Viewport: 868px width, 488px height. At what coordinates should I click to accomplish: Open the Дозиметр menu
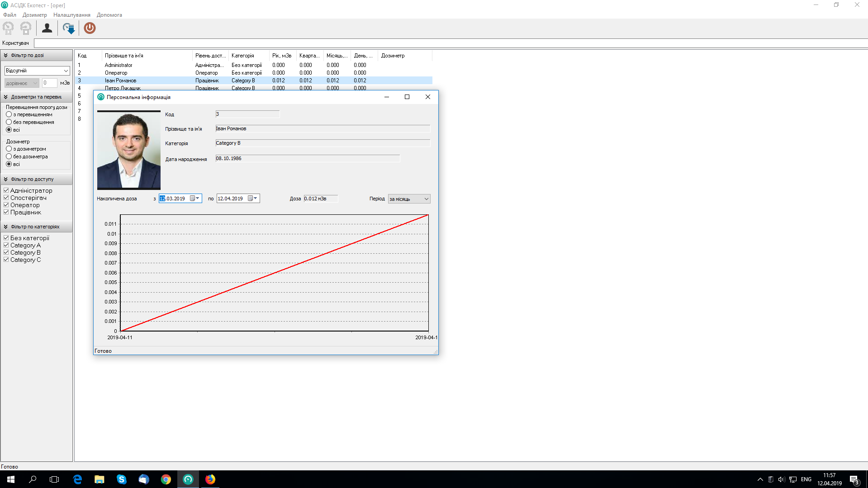point(34,15)
